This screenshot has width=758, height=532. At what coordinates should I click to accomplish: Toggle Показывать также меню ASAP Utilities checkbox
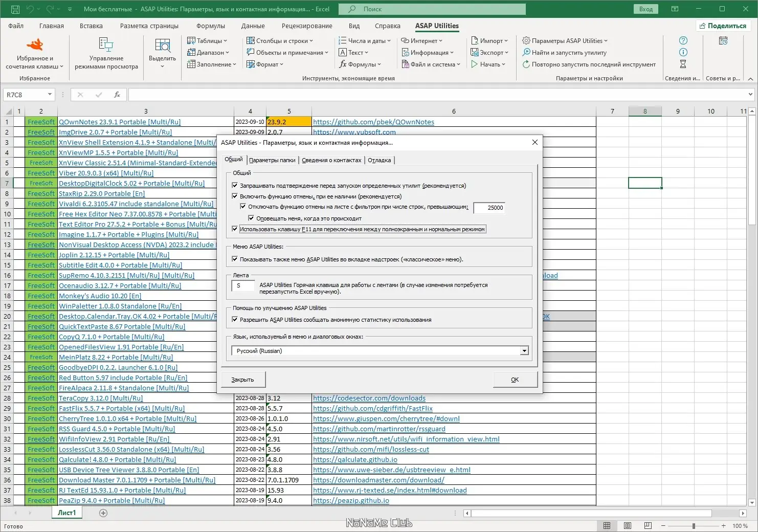(x=235, y=259)
